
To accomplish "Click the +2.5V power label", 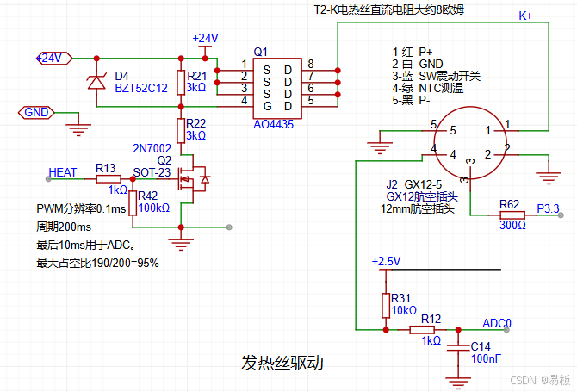I will [386, 262].
